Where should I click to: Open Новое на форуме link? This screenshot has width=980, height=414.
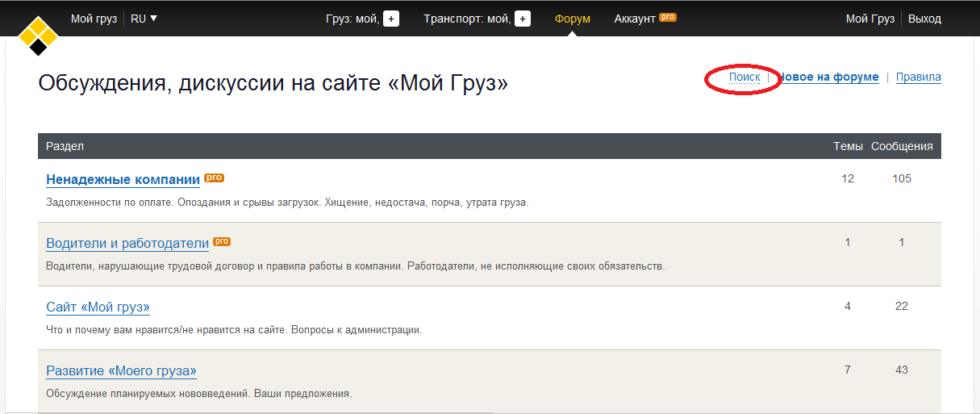click(x=829, y=77)
